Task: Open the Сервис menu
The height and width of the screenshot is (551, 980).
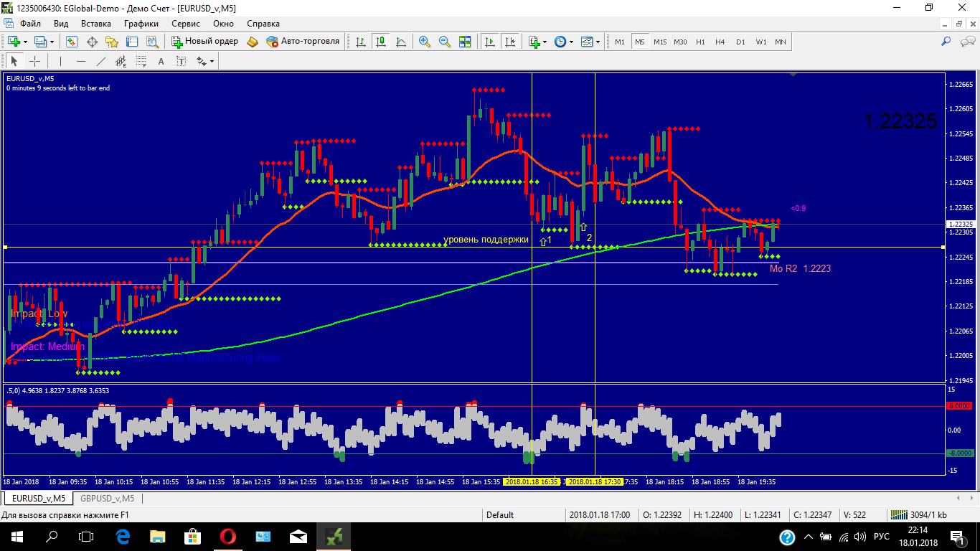Action: (x=186, y=23)
